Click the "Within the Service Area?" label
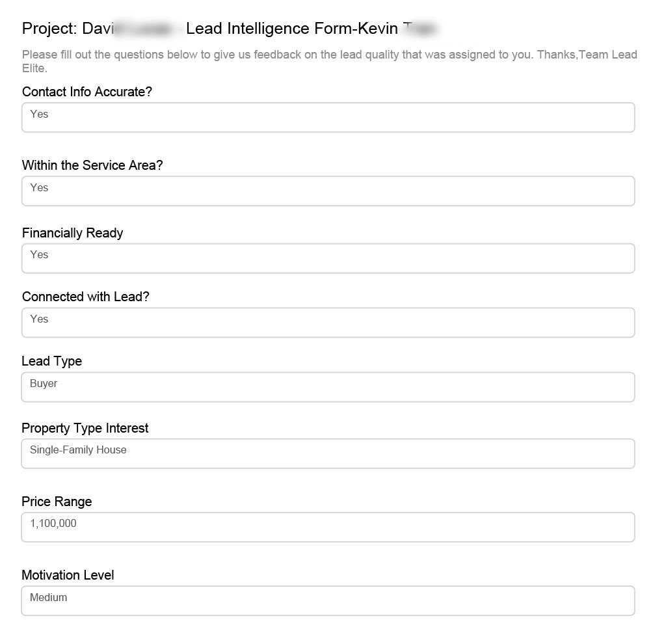The image size is (666, 644). coord(92,165)
